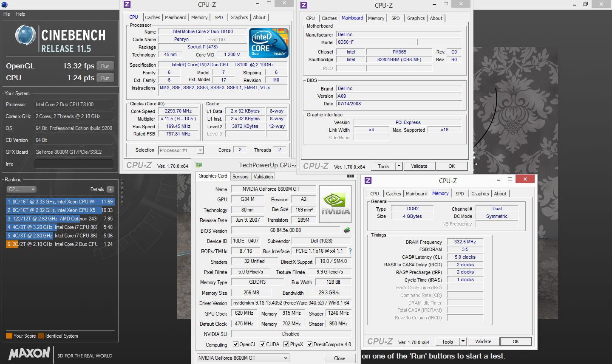Click OK in Mainboard CPU-Z window
Viewport: 612px width, 364px height.
click(x=451, y=166)
